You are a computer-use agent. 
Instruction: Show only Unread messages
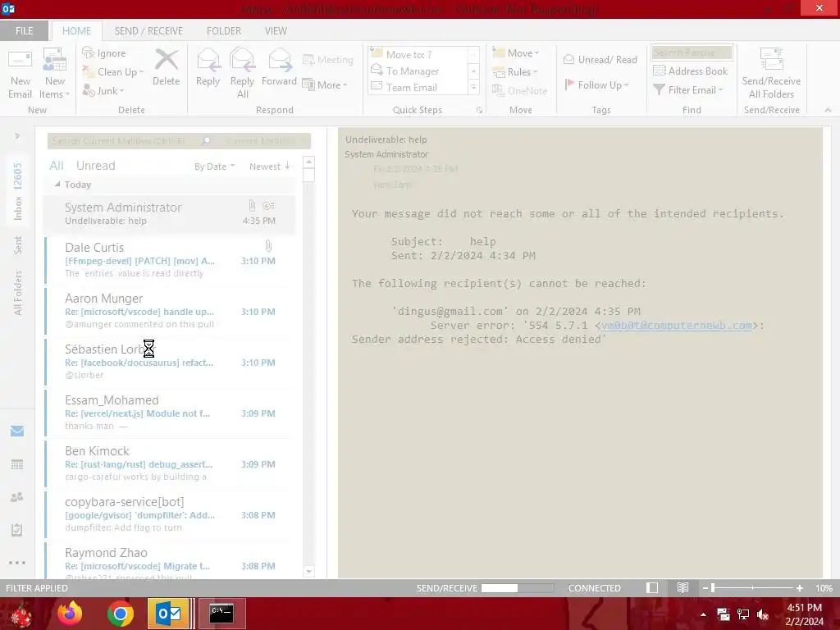[95, 166]
